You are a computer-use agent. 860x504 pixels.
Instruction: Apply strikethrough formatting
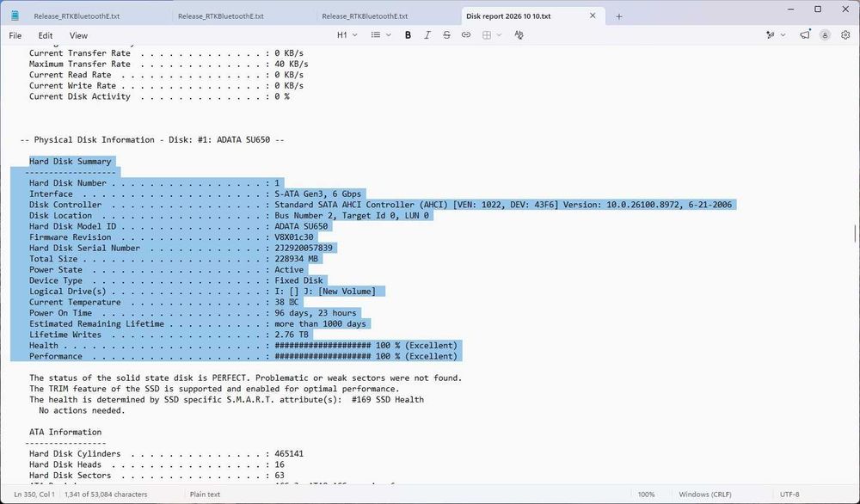point(446,35)
